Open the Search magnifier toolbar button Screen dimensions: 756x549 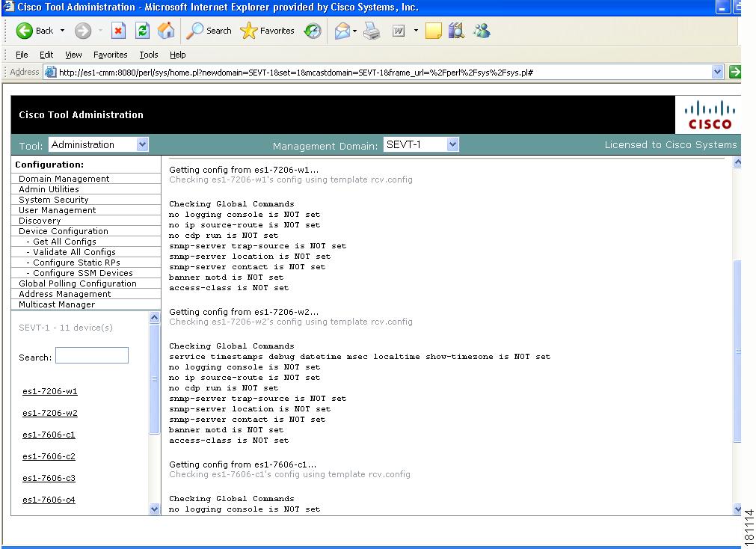209,31
